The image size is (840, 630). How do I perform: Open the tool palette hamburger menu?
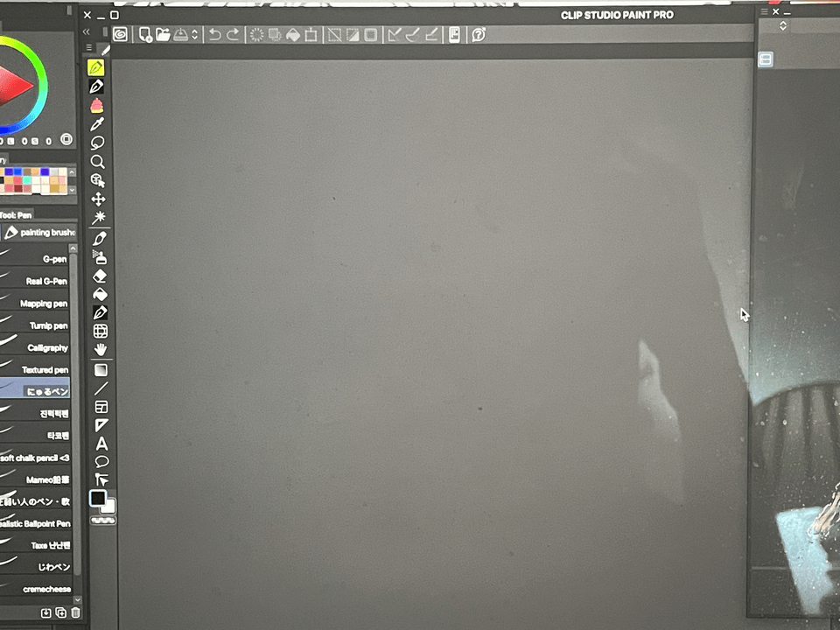pyautogui.click(x=89, y=47)
